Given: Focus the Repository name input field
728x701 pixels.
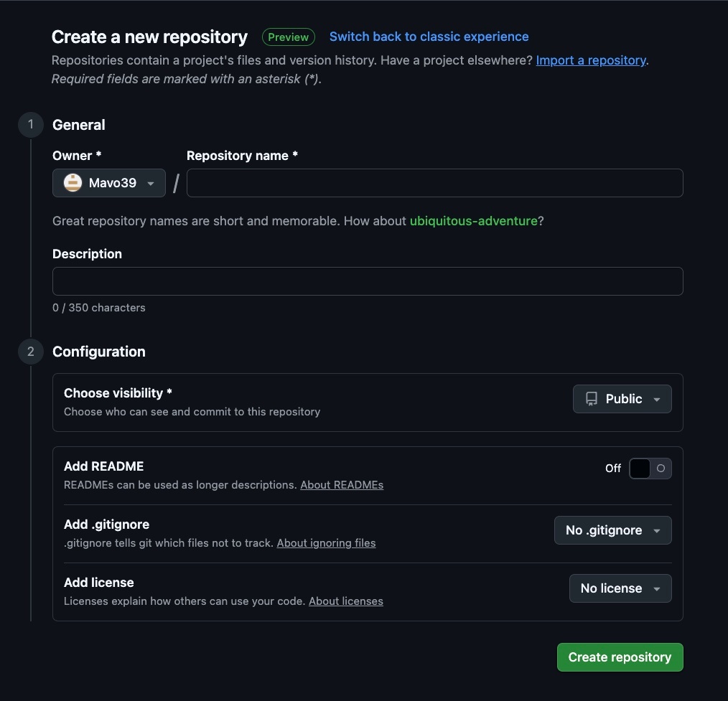Looking at the screenshot, I should (x=434, y=183).
